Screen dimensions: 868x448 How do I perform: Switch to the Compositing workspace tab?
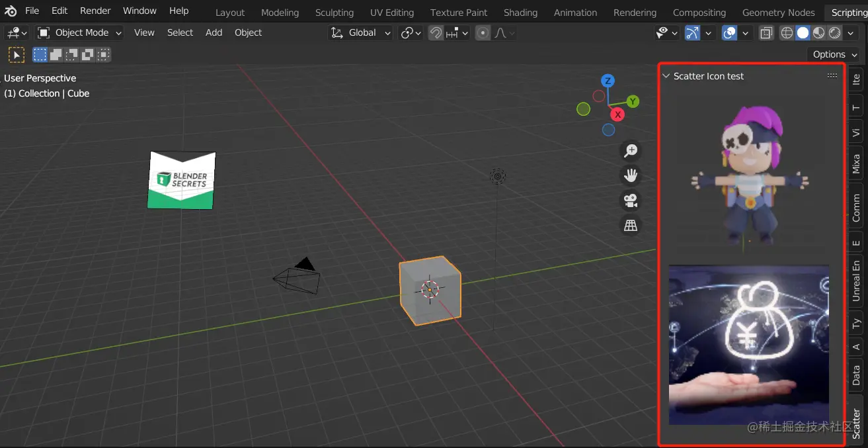coord(699,13)
